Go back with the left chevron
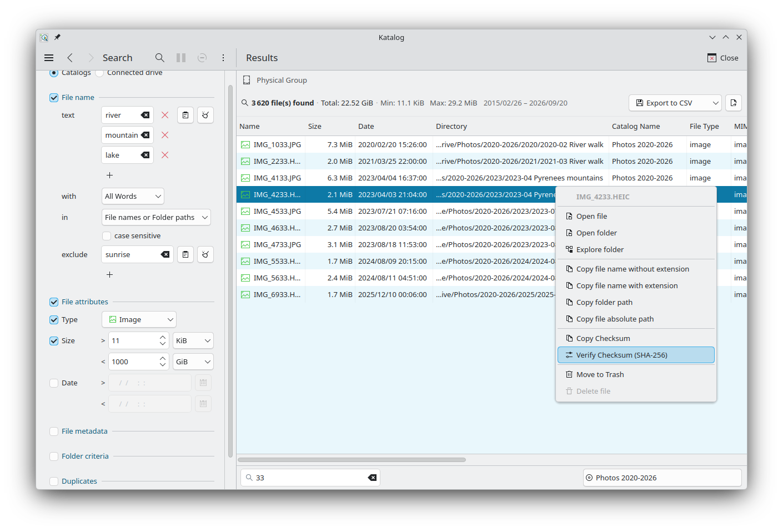Image resolution: width=783 pixels, height=532 pixels. point(70,58)
